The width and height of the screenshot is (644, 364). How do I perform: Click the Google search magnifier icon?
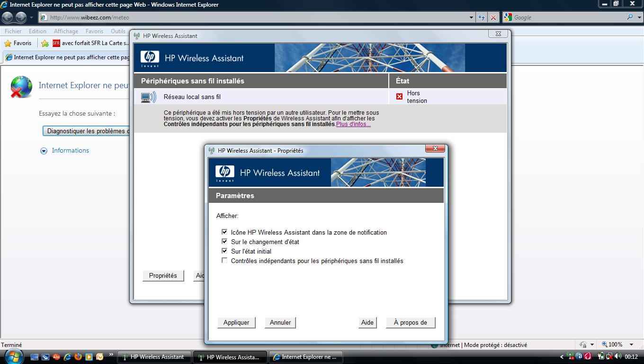(630, 17)
